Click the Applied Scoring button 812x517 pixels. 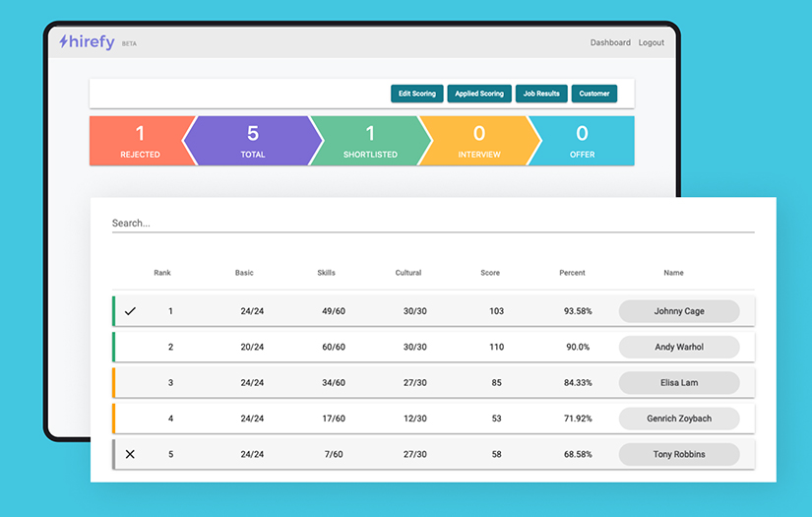pyautogui.click(x=479, y=94)
